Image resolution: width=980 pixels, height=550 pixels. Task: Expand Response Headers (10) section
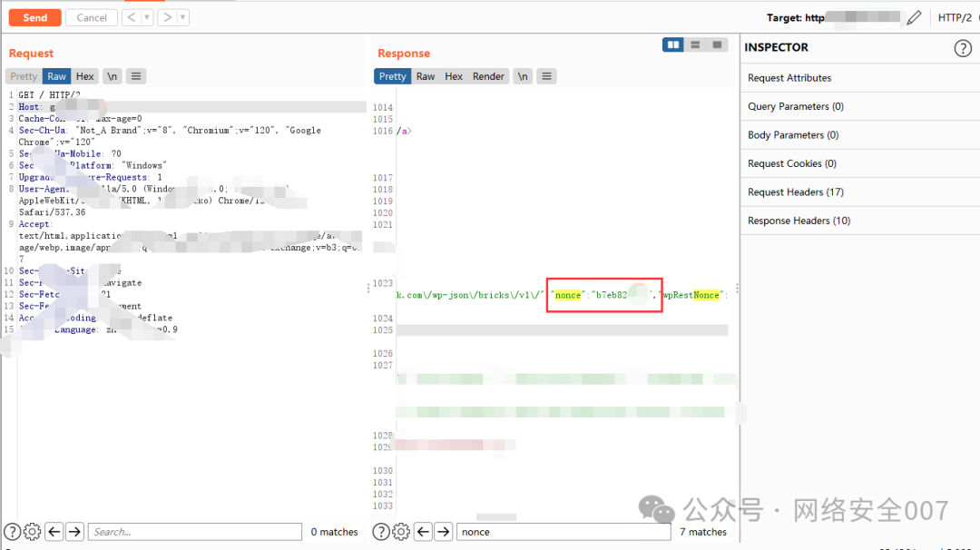(860, 221)
